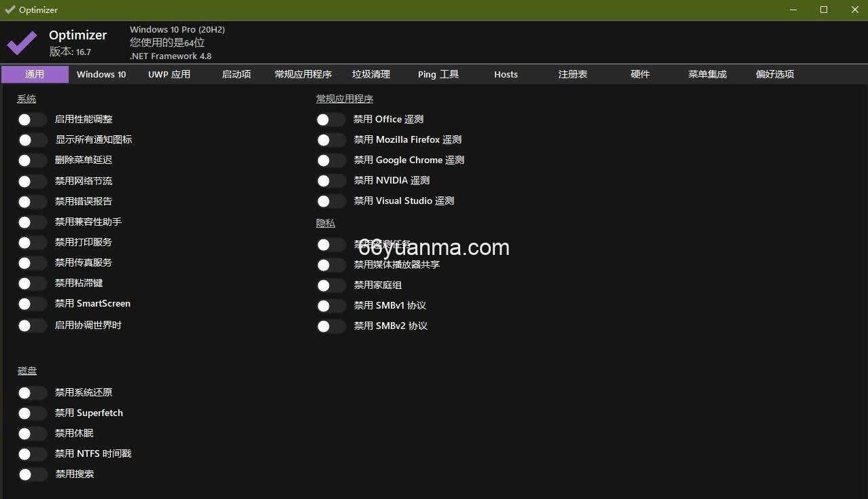Toggle 禁用搜索 switch

[32, 474]
